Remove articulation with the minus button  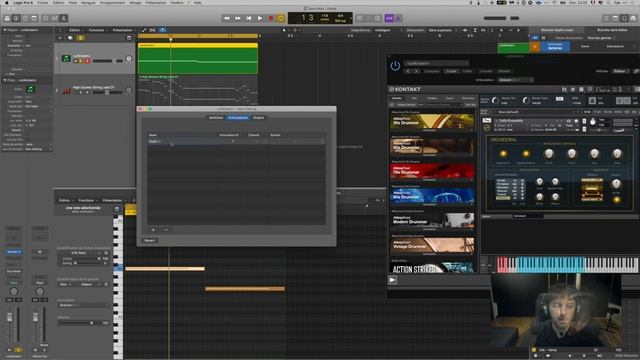coord(166,230)
